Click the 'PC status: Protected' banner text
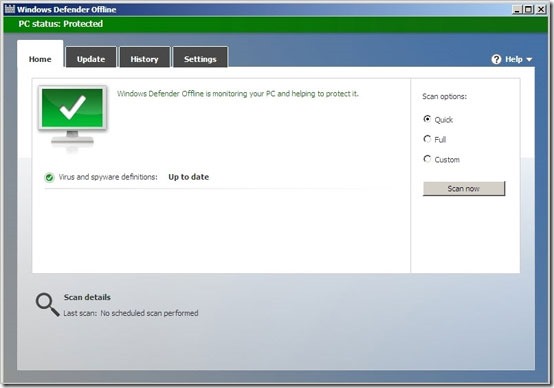 click(61, 24)
